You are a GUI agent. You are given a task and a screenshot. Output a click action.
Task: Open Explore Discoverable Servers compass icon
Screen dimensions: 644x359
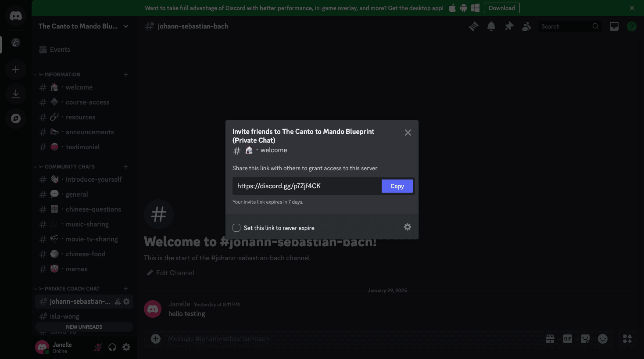16,118
